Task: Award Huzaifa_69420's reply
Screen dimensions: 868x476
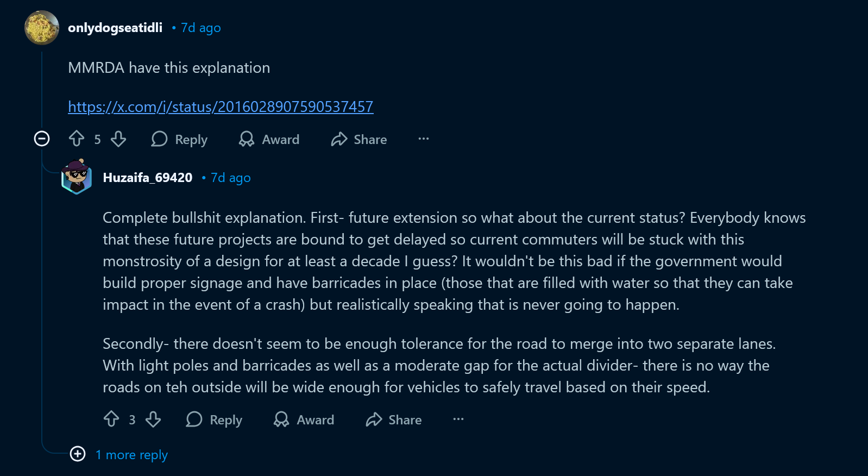Action: pos(304,420)
